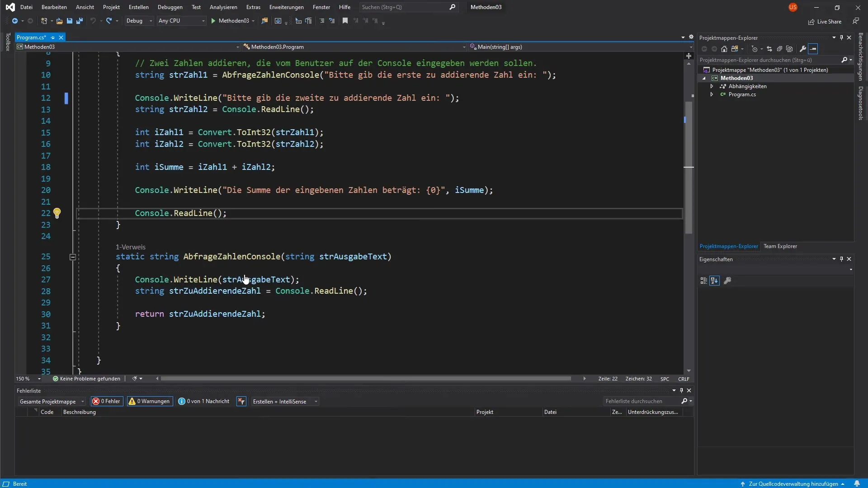Open the 150 % zoom dropdown
The height and width of the screenshot is (488, 868).
[x=28, y=379]
